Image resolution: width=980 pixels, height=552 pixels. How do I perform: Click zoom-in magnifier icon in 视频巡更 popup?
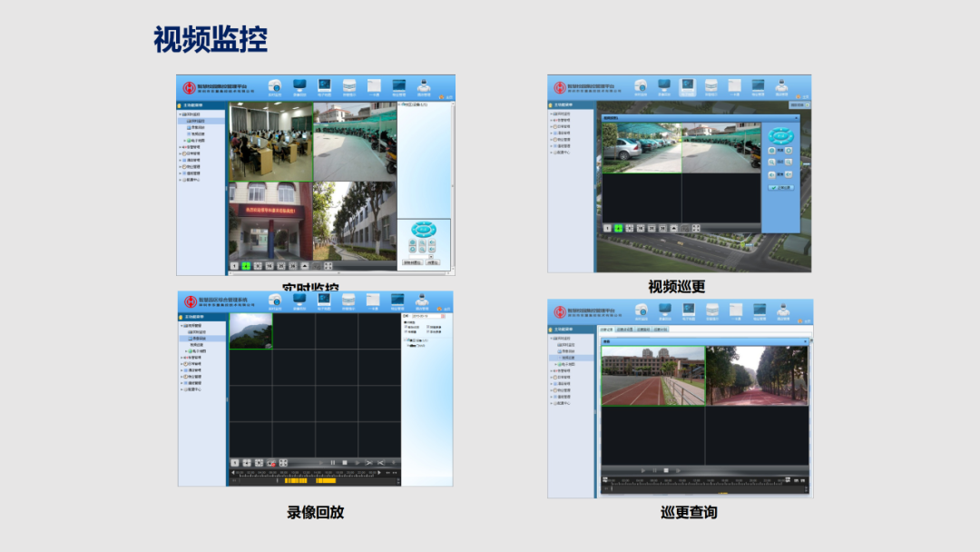coord(772,163)
